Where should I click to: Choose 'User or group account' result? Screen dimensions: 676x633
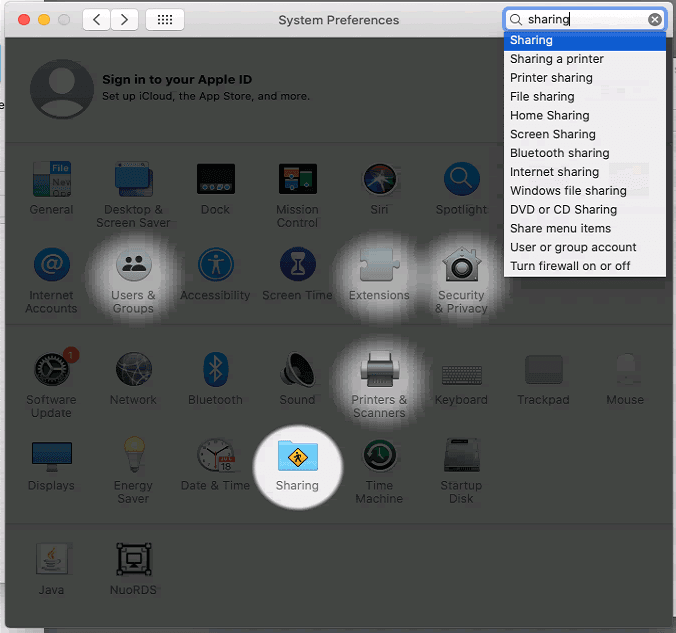coord(585,248)
